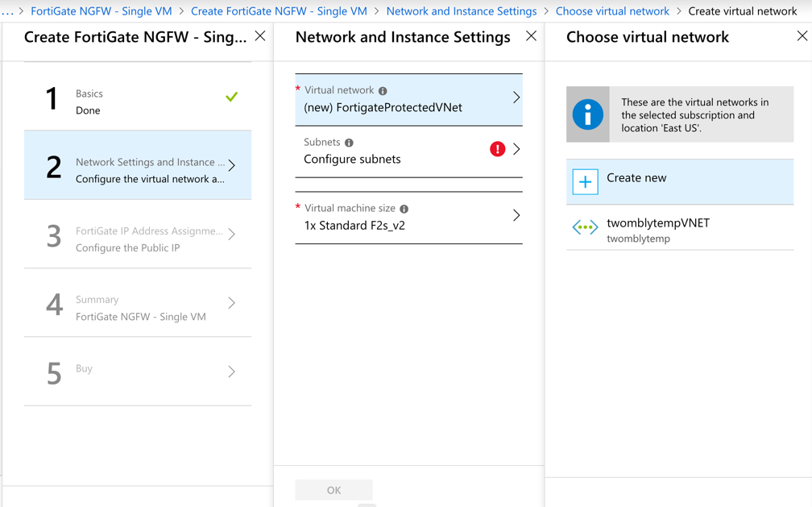Viewport: 812px width, 507px height.
Task: Go to Create FortiGate NGFW breadcrumb link
Action: pos(279,11)
